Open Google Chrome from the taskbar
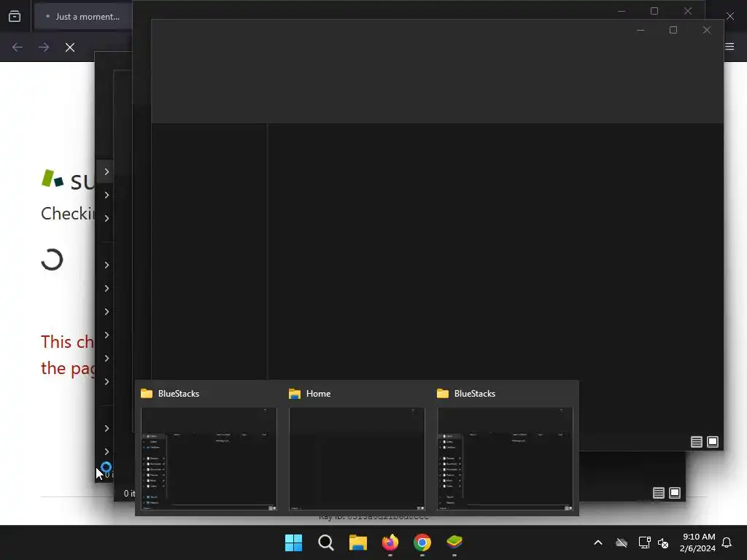Screen dimensions: 747x560 [422, 542]
